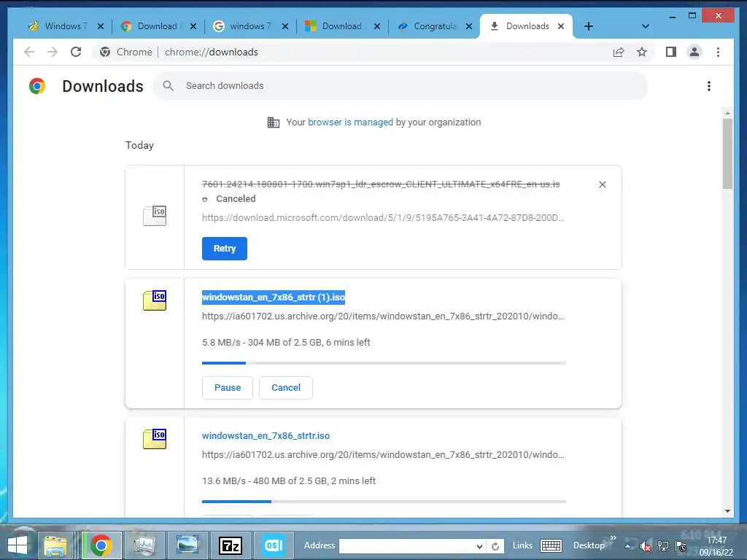Expand the Desktop toolbar chevron
747x560 pixels.
pos(613,537)
